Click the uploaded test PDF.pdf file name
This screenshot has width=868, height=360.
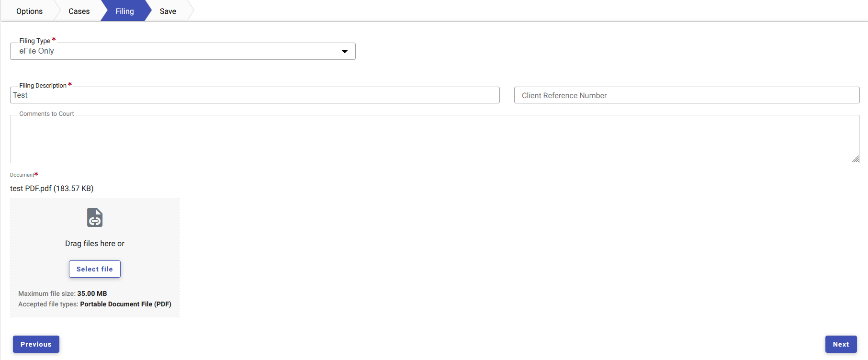click(x=52, y=189)
